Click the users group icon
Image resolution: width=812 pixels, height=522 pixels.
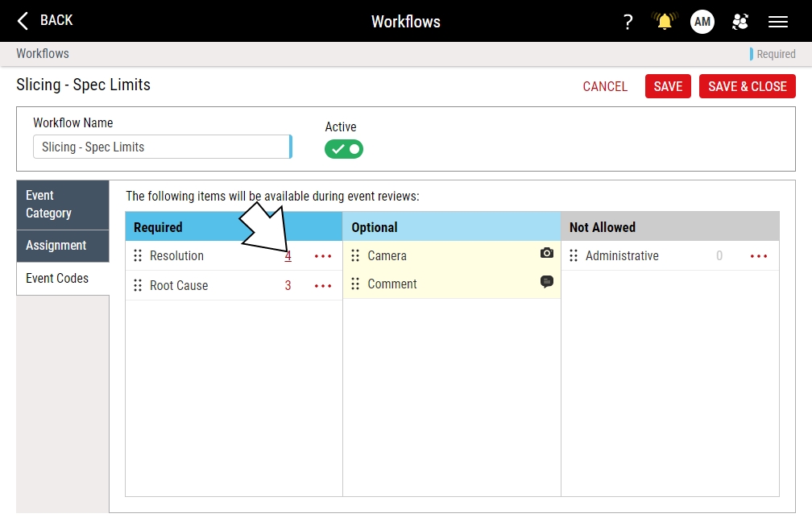[x=740, y=22]
